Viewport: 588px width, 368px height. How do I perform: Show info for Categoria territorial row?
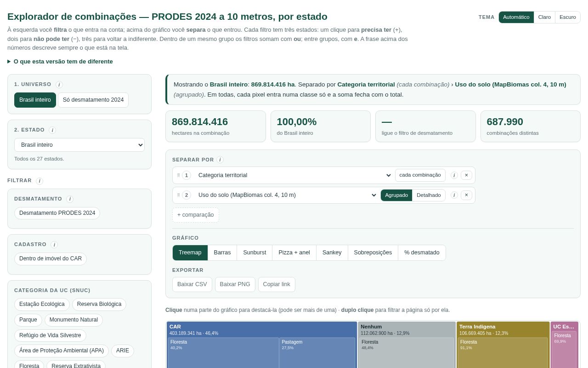point(454,175)
